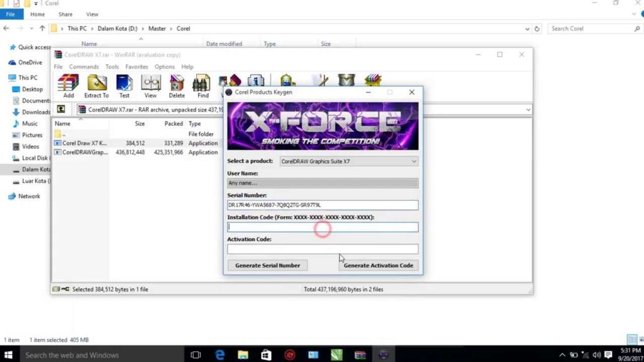This screenshot has width=644, height=362.
Task: Click the chevron after This PC in the path
Action: tap(92, 29)
